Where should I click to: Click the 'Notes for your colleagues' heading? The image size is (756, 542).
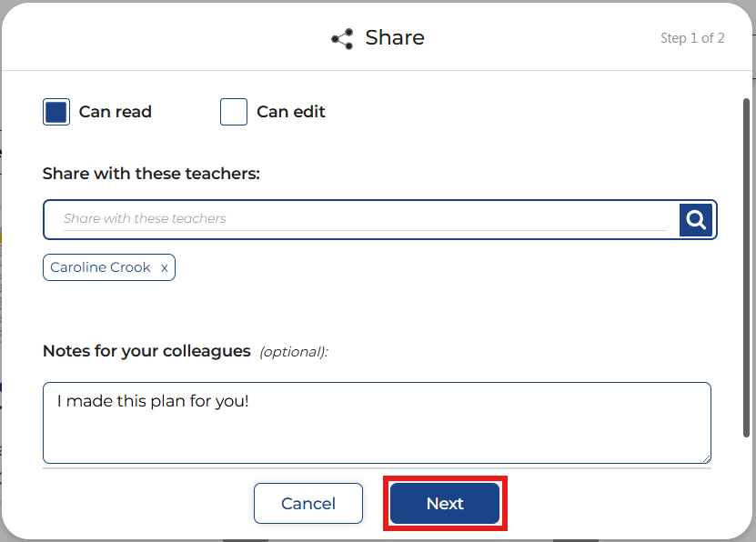146,351
